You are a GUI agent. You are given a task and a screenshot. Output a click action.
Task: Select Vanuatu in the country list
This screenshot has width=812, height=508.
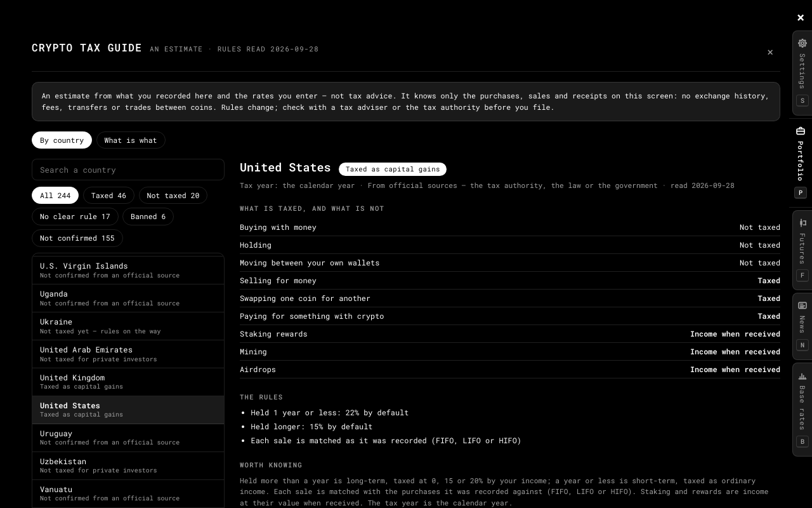(x=128, y=493)
